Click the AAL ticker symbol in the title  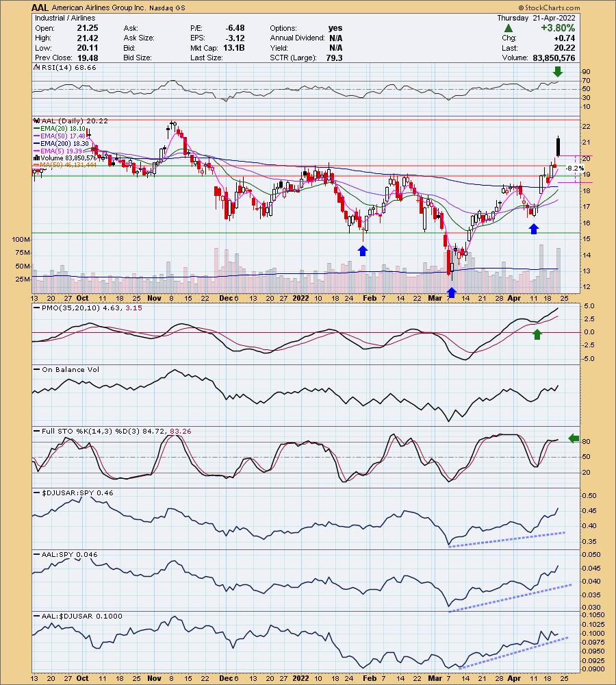(x=40, y=8)
